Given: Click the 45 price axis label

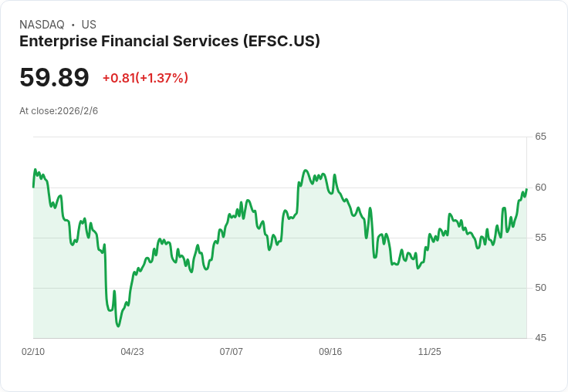Looking at the screenshot, I should click(x=540, y=338).
